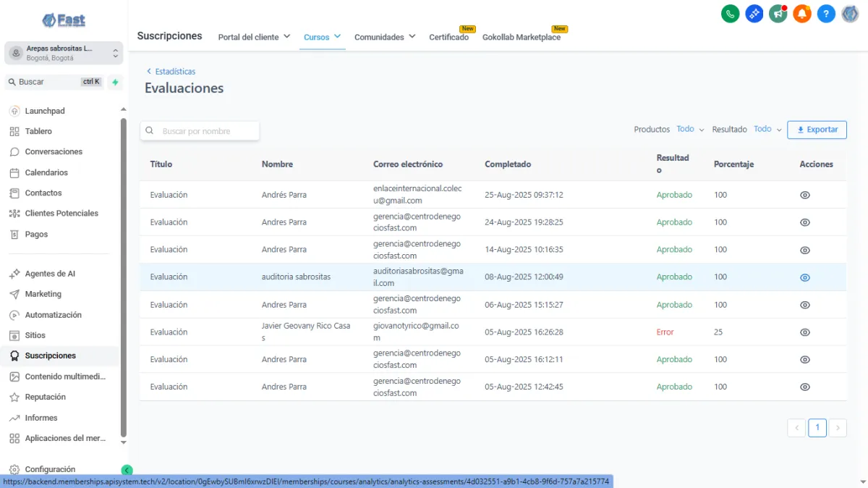
Task: View evaluation dated 05-Aug-2025 12:42:45
Action: coord(805,387)
